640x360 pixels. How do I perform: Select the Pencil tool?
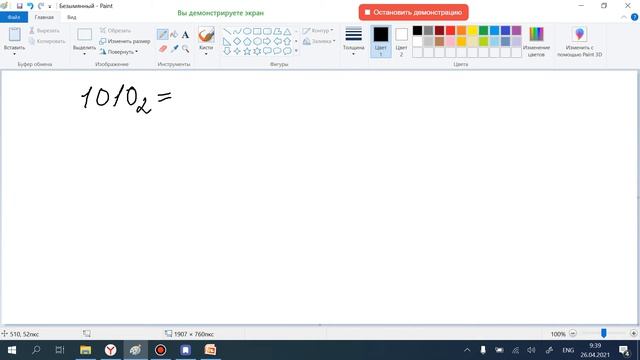pos(162,35)
